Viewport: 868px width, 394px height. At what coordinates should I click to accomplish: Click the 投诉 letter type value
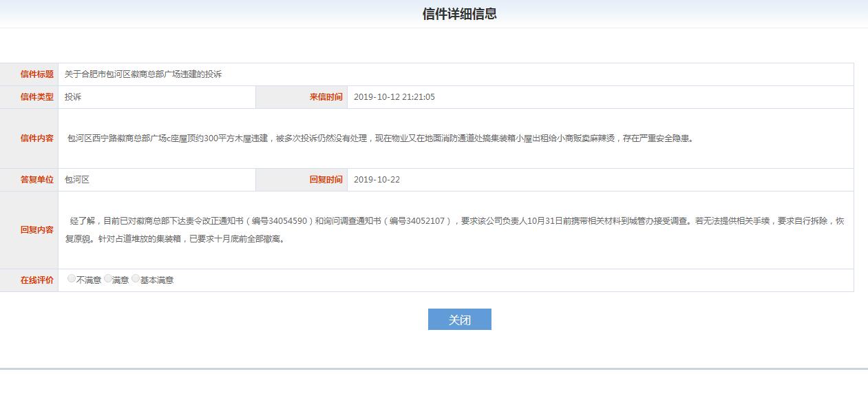pos(73,97)
